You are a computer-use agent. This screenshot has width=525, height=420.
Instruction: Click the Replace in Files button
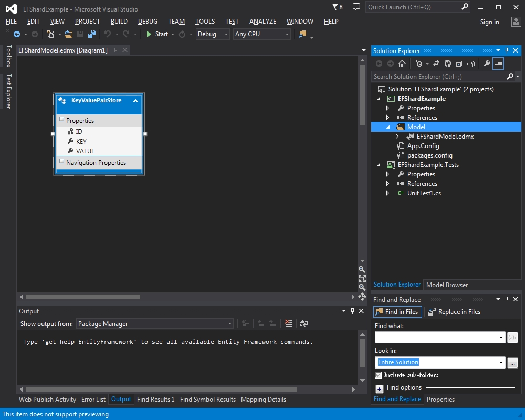(454, 312)
